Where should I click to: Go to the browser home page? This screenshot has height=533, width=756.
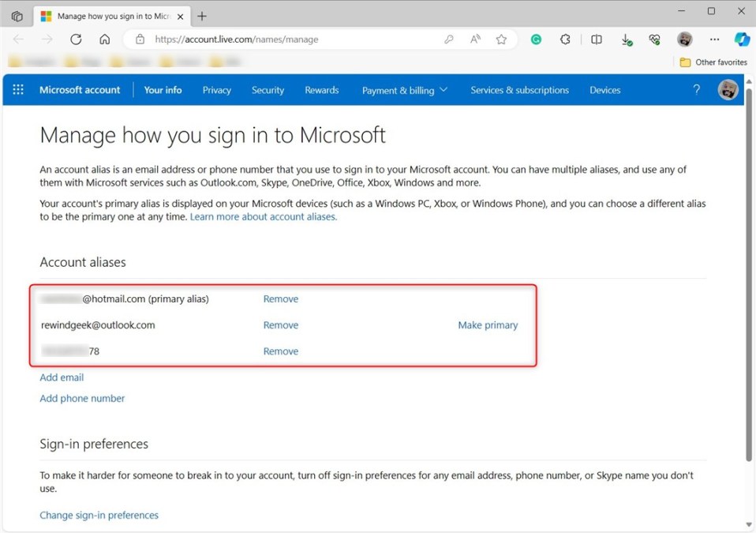(x=104, y=39)
